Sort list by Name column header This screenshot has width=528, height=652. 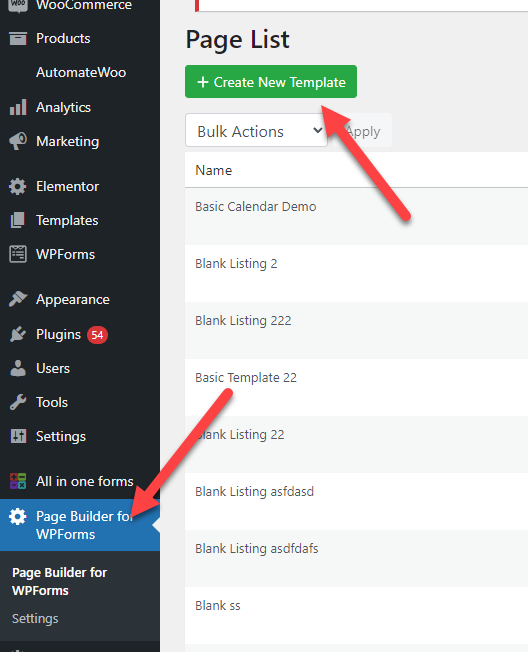(x=214, y=170)
